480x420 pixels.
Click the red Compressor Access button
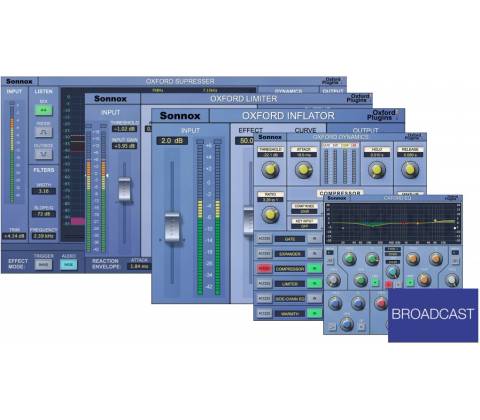point(264,268)
